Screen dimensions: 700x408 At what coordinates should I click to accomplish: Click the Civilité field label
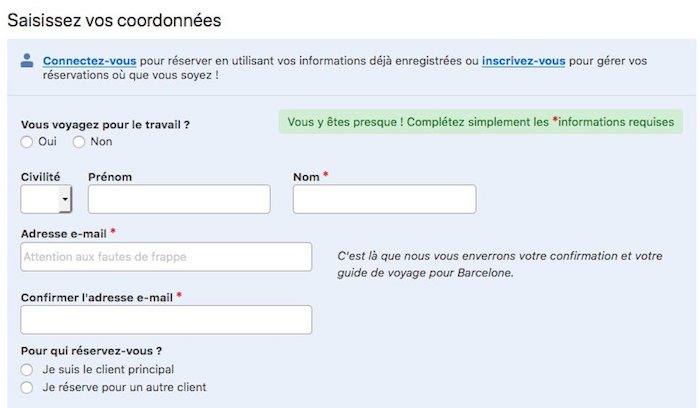(40, 177)
